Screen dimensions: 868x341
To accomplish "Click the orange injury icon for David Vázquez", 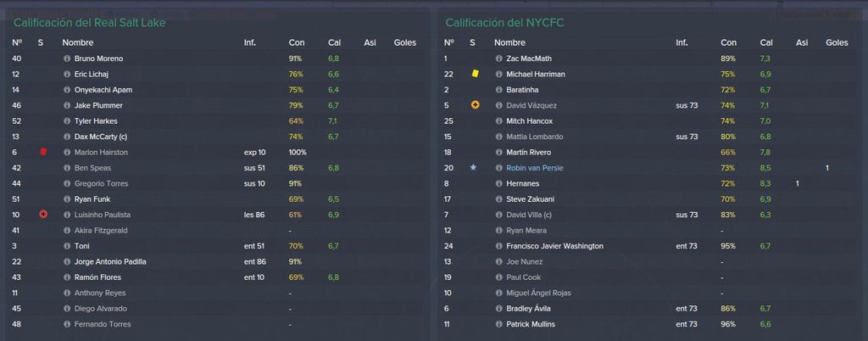I will (475, 104).
